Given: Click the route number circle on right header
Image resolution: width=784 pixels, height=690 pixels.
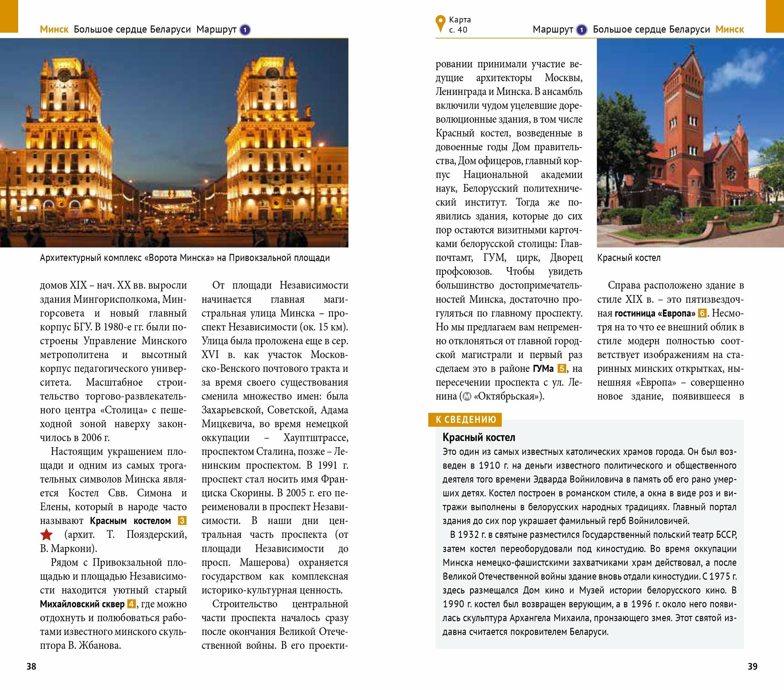Looking at the screenshot, I should click(x=581, y=30).
